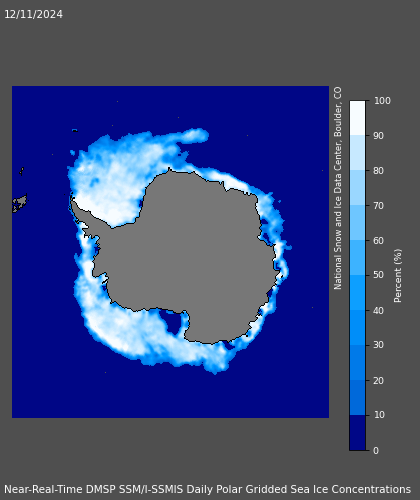Click the 12/11/2024 date label
Image resolution: width=420 pixels, height=500 pixels.
pyautogui.click(x=33, y=14)
